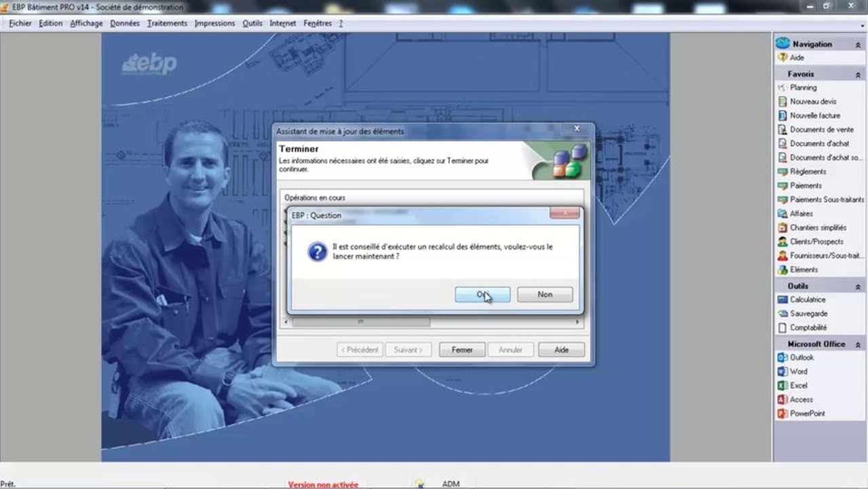Open the Internet menu
The height and width of the screenshot is (489, 868).
283,23
